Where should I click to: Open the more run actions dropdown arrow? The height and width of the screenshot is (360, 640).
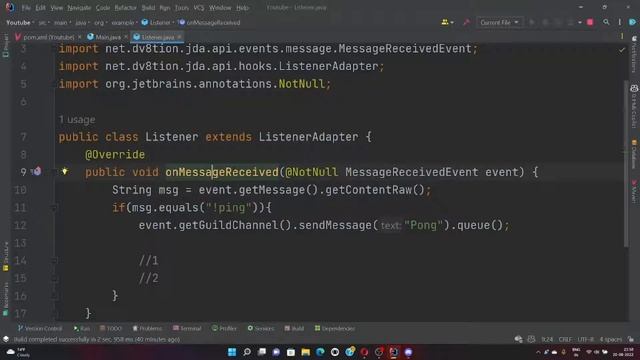point(580,23)
